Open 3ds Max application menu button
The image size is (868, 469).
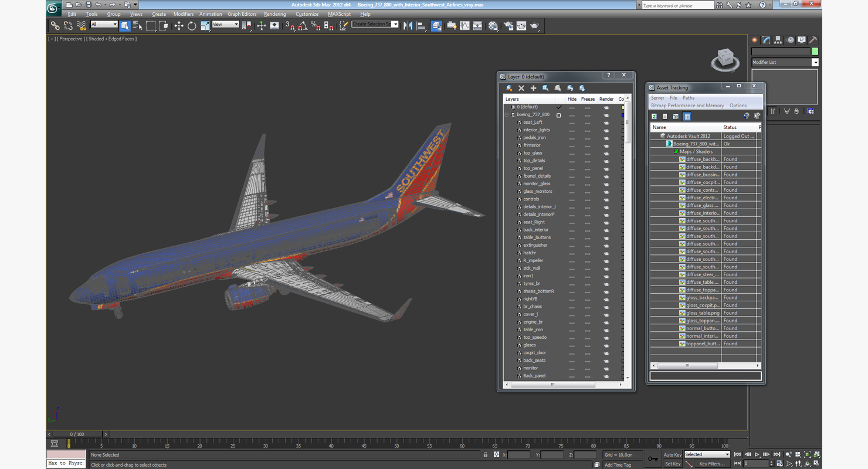pyautogui.click(x=53, y=8)
